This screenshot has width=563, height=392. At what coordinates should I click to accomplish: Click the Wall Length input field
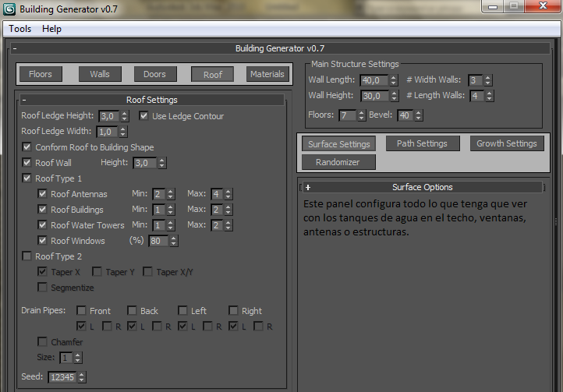click(370, 80)
